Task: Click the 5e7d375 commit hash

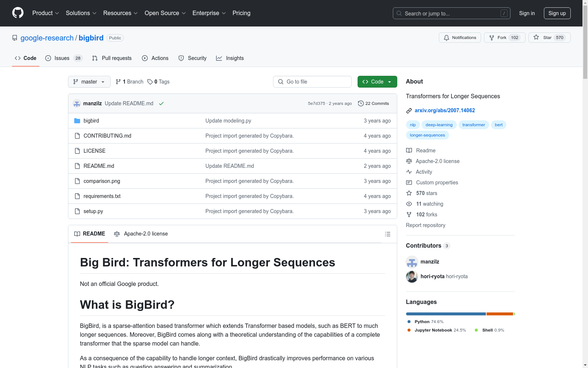Action: point(316,103)
